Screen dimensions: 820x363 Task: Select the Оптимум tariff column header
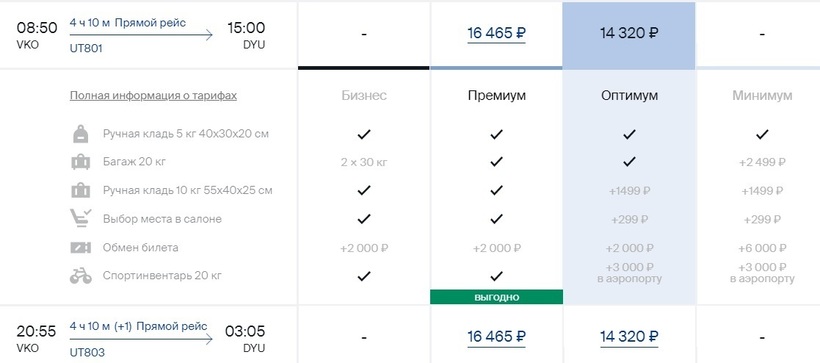pos(629,96)
